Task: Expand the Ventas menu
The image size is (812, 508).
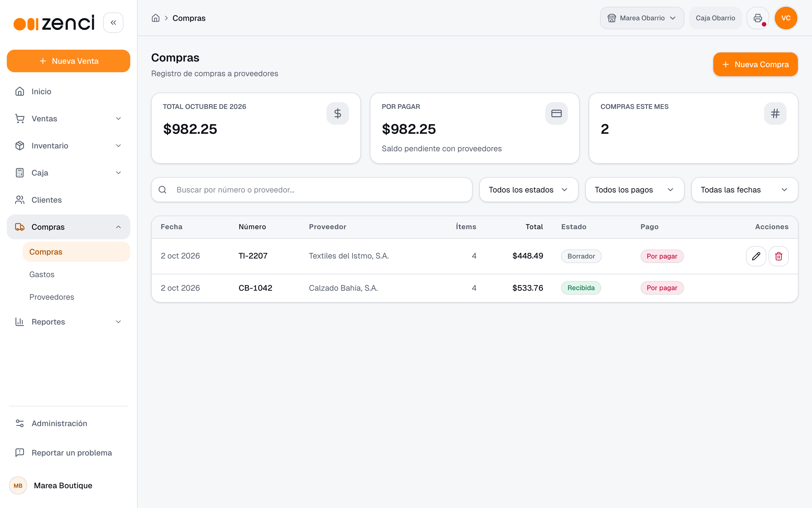Action: coord(69,119)
